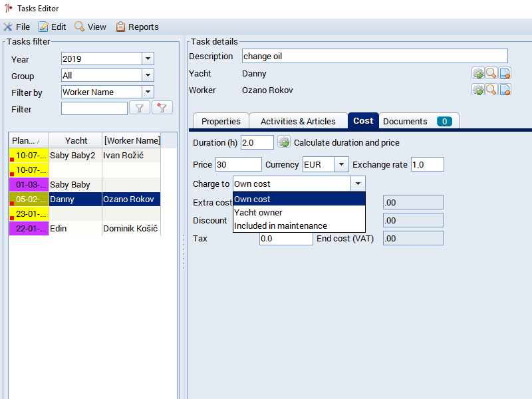532x399 pixels.
Task: Choose Included in maintenance option
Action: pos(281,225)
